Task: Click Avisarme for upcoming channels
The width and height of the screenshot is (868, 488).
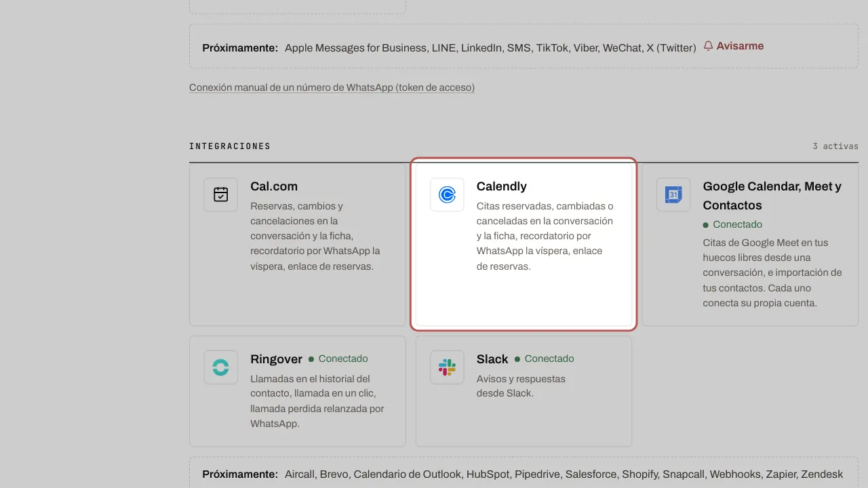Action: [734, 46]
